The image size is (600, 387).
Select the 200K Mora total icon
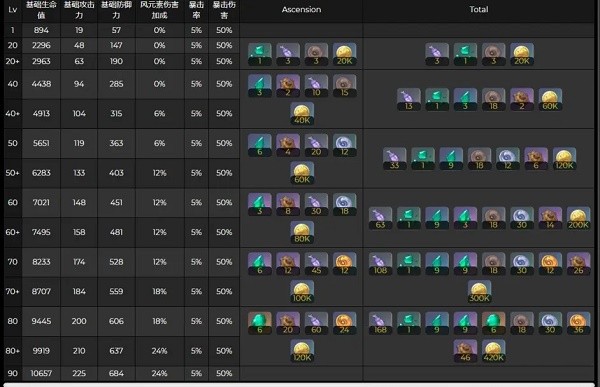pyautogui.click(x=578, y=218)
